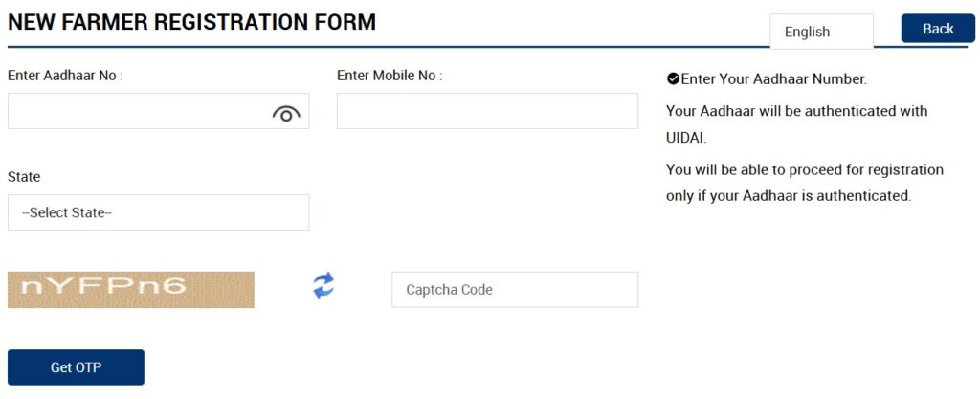980x399 pixels.
Task: Click the State field label
Action: 24,177
